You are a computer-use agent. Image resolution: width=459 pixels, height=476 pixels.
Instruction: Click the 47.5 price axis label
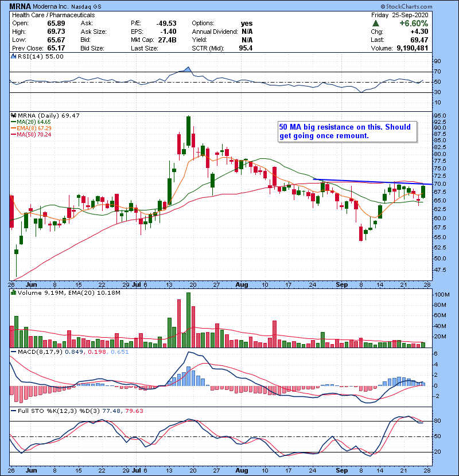tap(441, 270)
